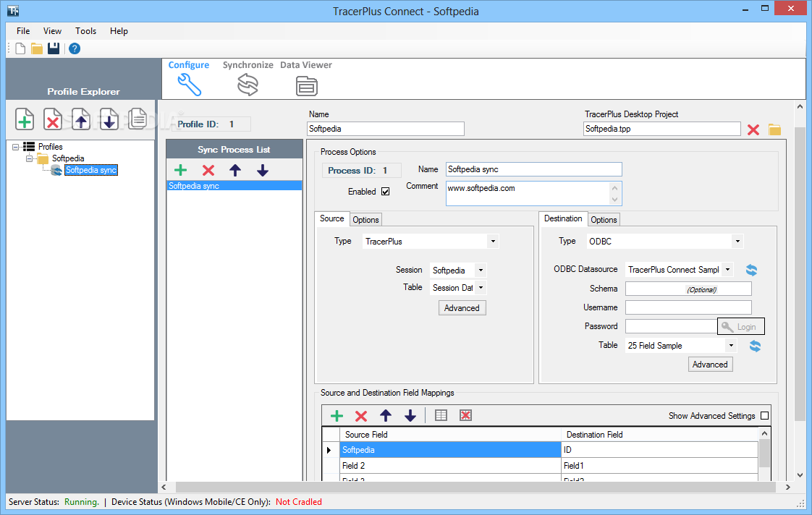Viewport: 812px width, 515px height.
Task: Select the Destination tab
Action: point(563,218)
